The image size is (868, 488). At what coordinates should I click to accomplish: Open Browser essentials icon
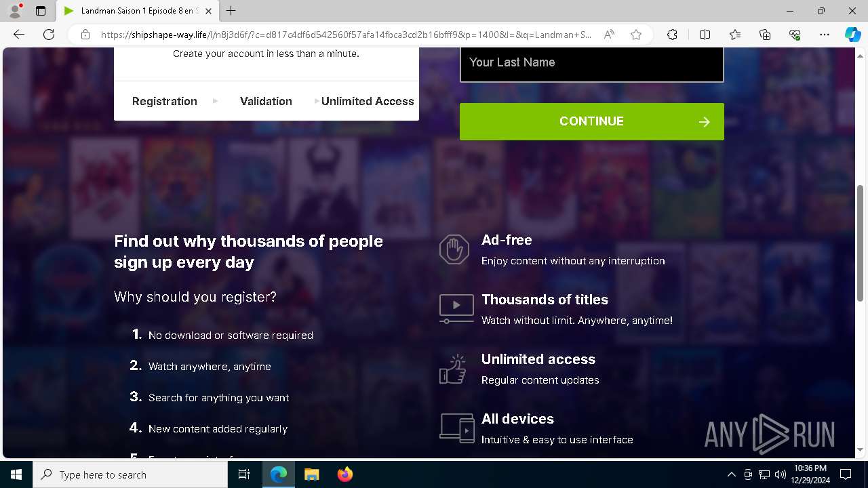(x=795, y=35)
